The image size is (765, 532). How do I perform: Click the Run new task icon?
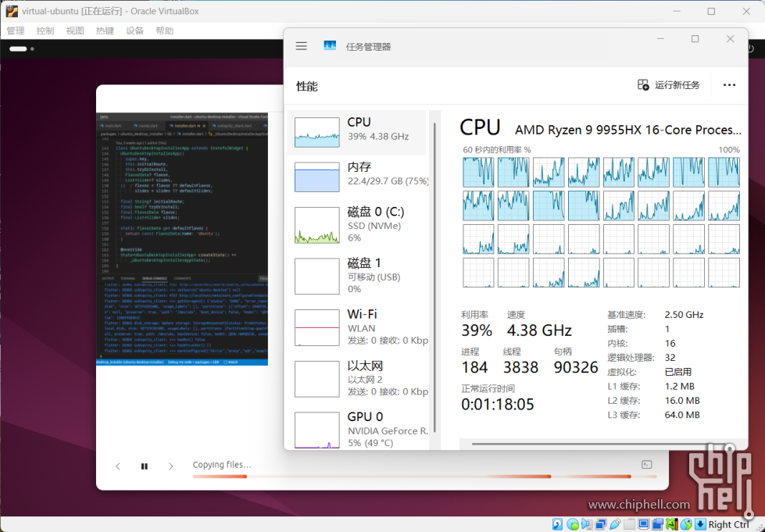pyautogui.click(x=643, y=85)
